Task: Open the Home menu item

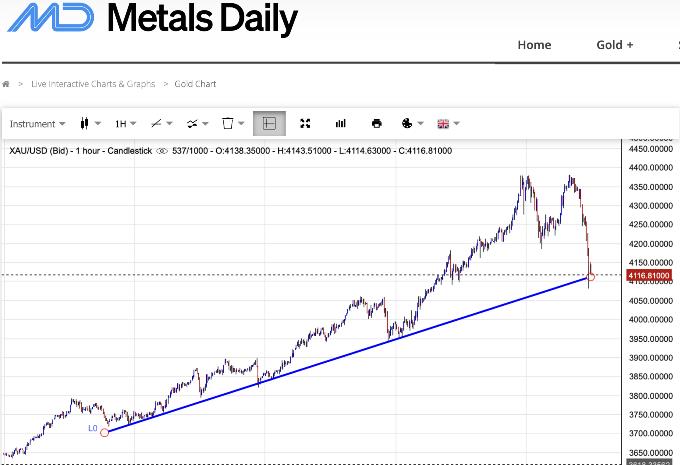Action: click(534, 45)
